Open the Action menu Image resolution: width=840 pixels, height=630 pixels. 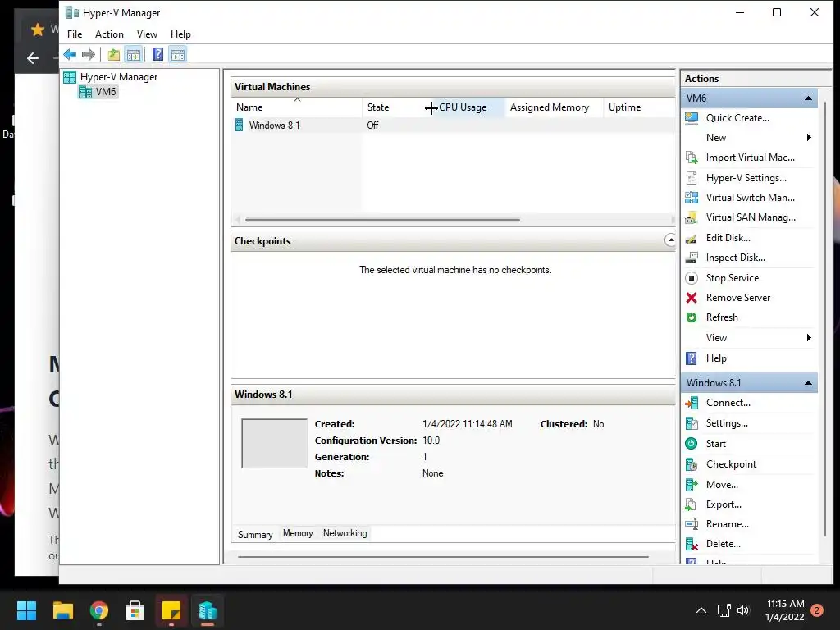109,34
